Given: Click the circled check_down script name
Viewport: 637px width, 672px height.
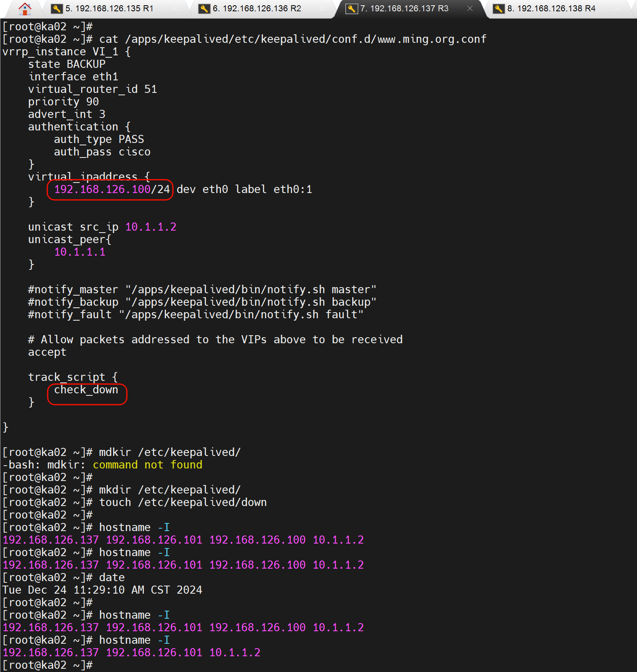Looking at the screenshot, I should tap(86, 390).
